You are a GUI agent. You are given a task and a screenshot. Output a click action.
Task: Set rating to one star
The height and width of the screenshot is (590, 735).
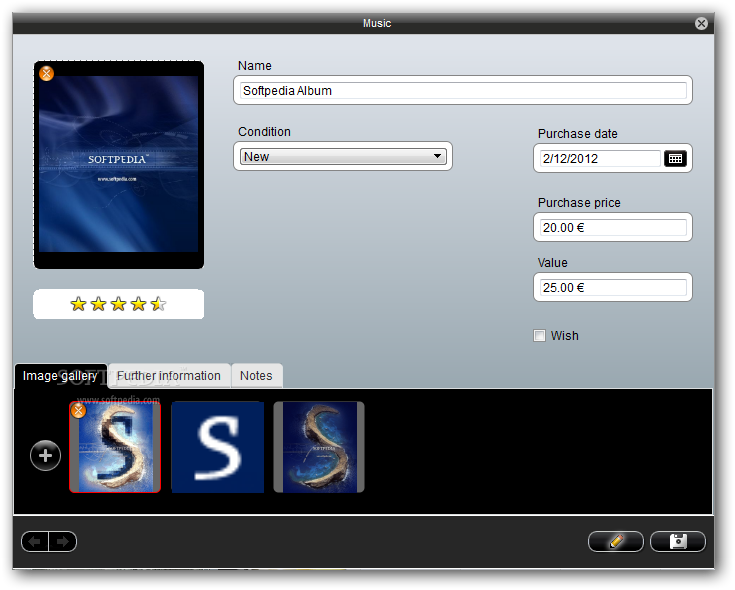coord(78,304)
